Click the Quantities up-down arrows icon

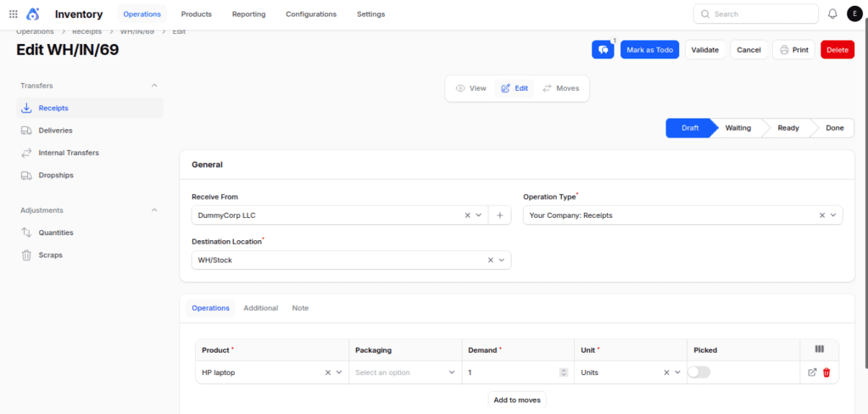[x=26, y=232]
